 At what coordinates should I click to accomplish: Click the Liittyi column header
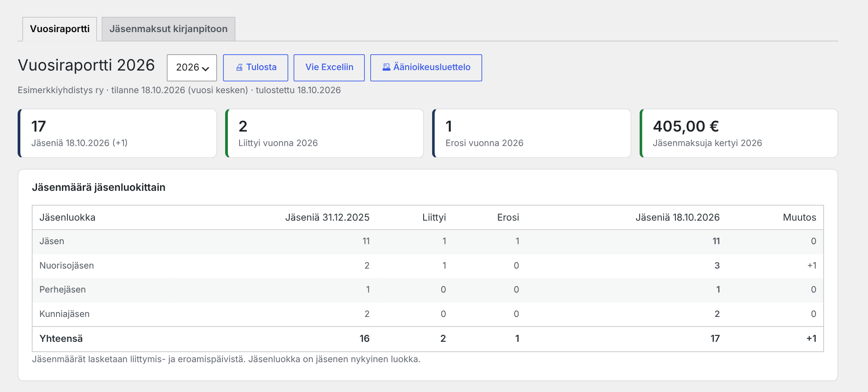coord(434,217)
